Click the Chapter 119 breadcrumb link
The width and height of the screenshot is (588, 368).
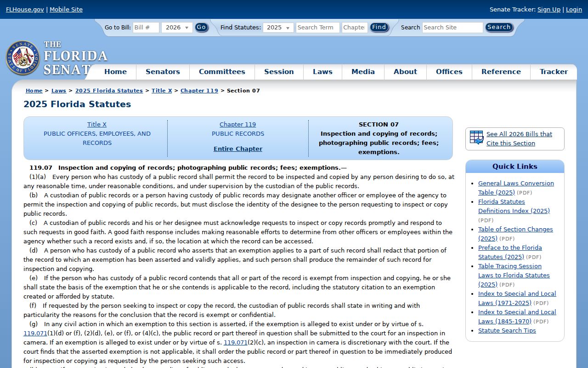199,91
